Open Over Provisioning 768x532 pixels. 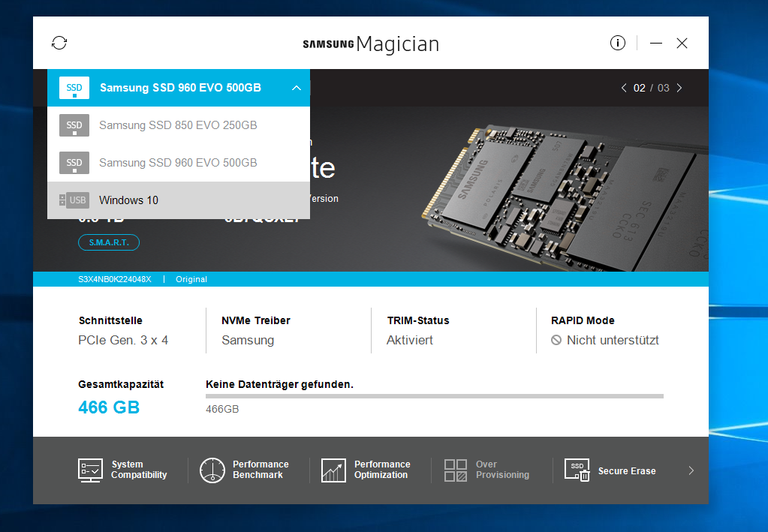(x=487, y=470)
